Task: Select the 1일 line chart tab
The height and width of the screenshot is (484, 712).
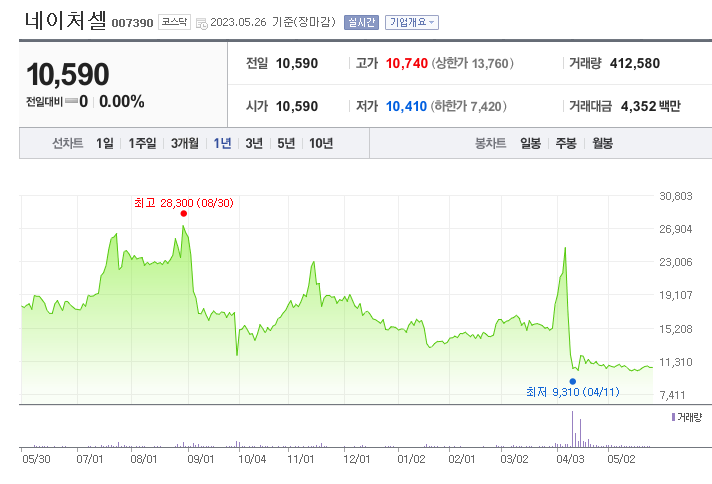Action: pos(105,143)
